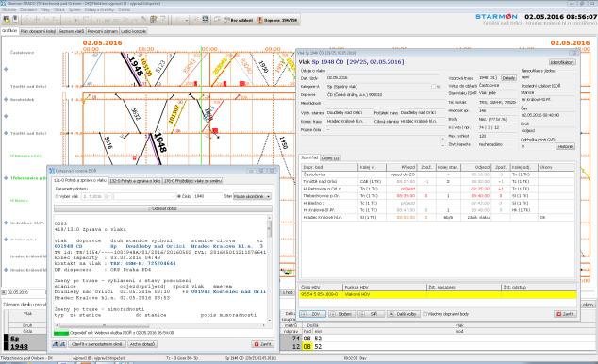Click the Dopravna alert toolbar indicator
The image size is (598, 364).
click(x=277, y=20)
